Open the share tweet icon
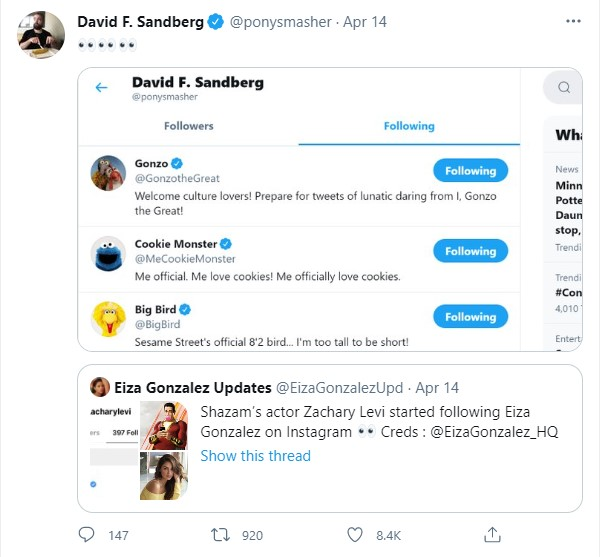This screenshot has width=612, height=557. point(491,534)
